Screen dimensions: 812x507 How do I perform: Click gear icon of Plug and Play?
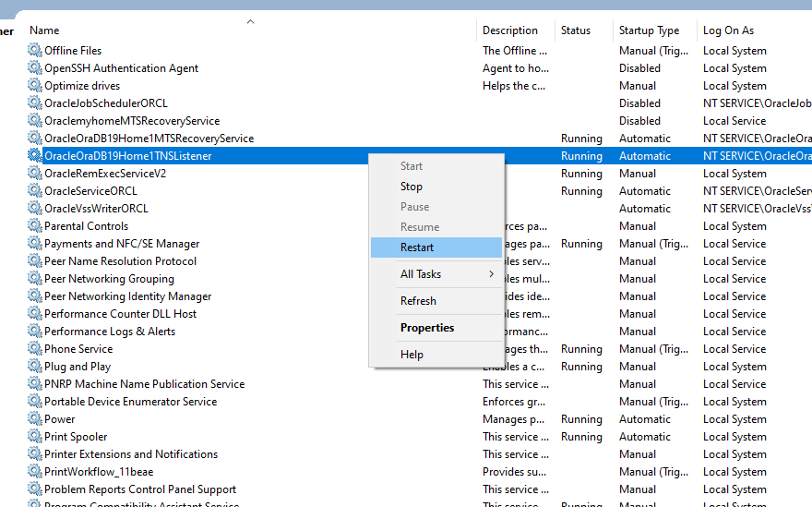tap(35, 367)
